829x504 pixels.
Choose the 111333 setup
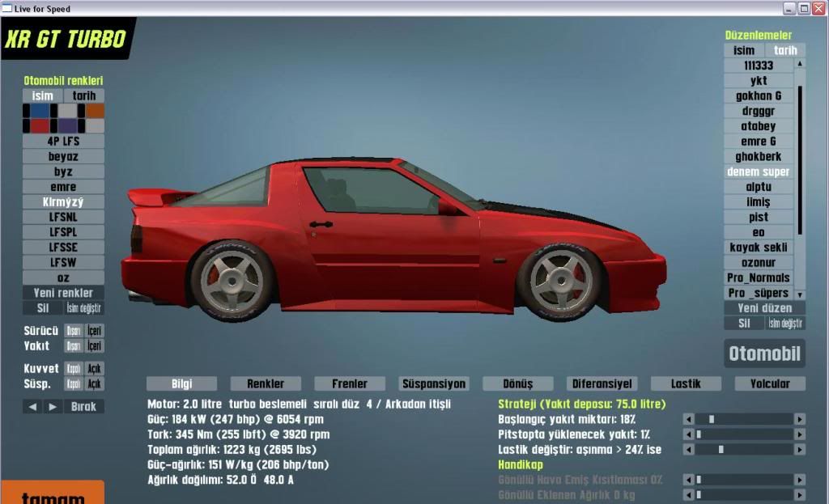pos(759,66)
